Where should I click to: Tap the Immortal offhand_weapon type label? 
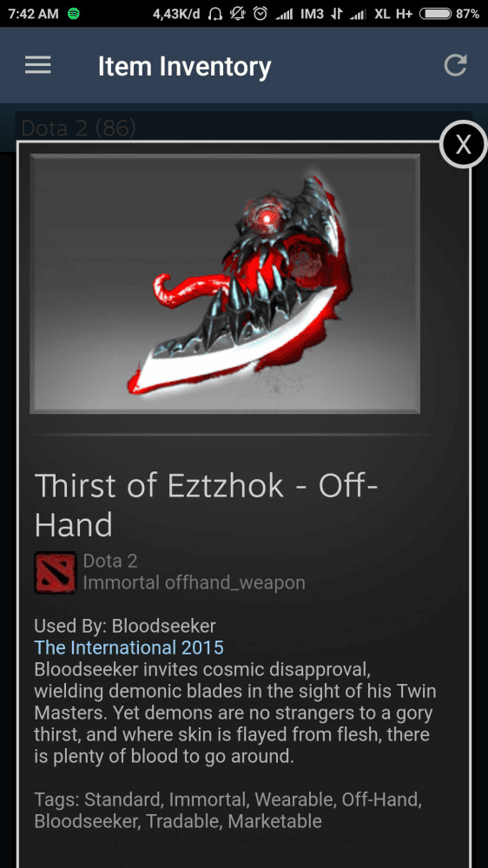[x=194, y=582]
